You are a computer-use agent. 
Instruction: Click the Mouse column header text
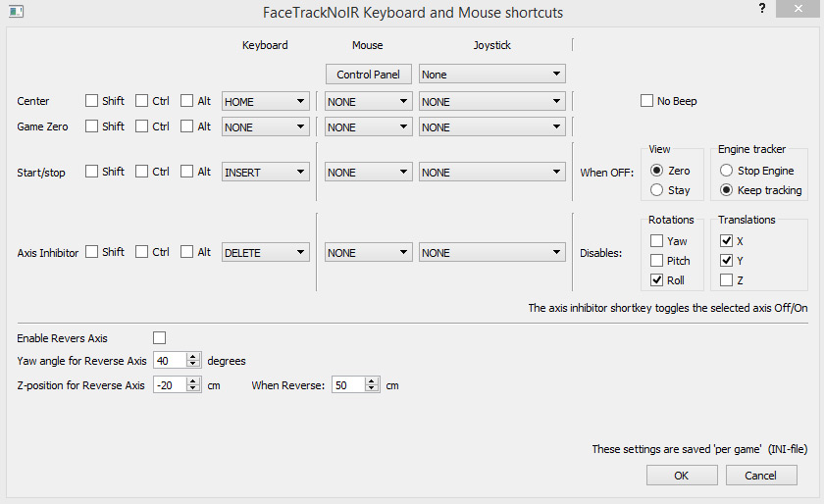367,45
